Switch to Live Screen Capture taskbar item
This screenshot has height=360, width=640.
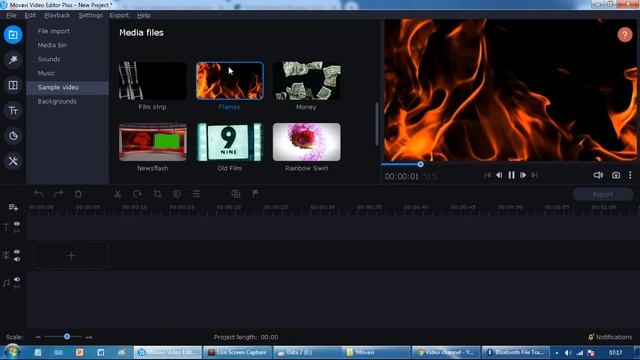tap(237, 352)
